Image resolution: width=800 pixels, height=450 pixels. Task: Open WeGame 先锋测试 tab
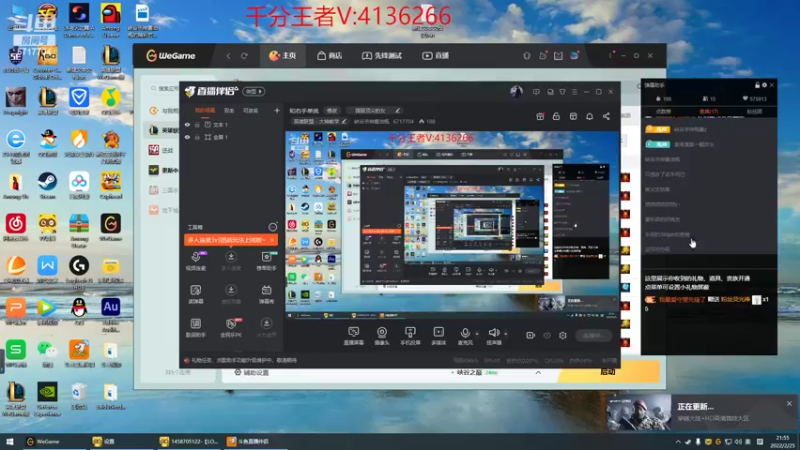382,56
